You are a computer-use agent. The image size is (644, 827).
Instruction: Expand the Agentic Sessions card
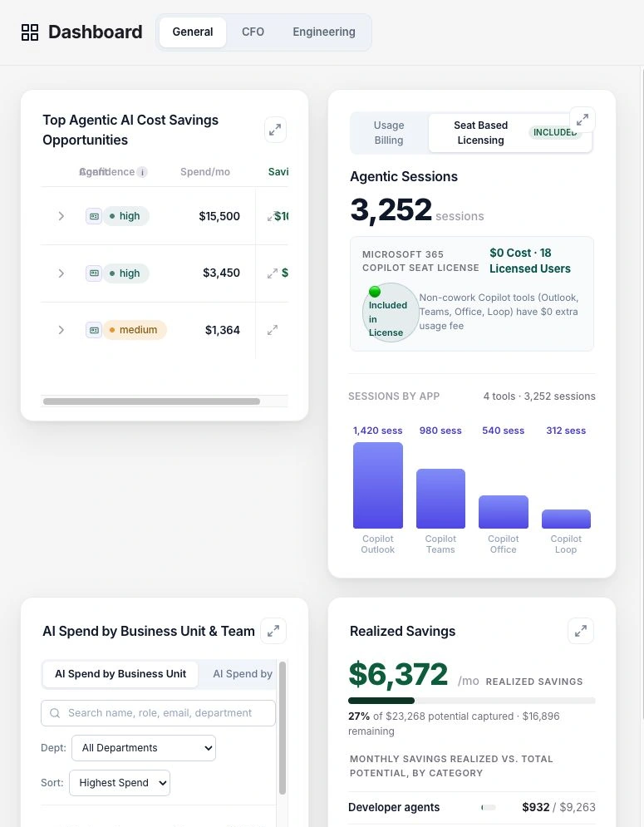coord(583,121)
